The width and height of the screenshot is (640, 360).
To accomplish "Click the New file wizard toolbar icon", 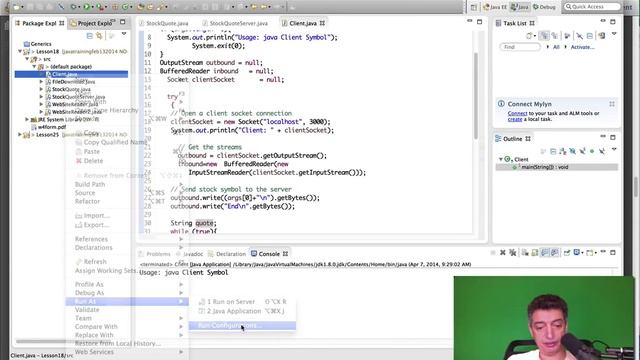I will coord(16,7).
